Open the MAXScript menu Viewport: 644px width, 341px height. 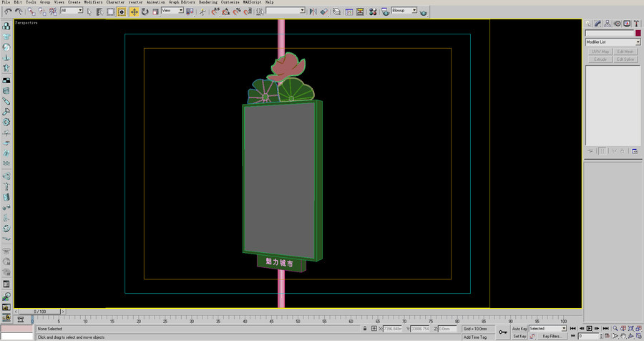tap(252, 2)
